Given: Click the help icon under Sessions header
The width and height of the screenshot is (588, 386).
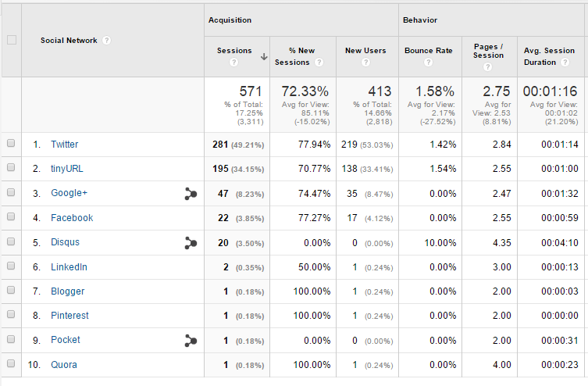Looking at the screenshot, I should (x=233, y=62).
